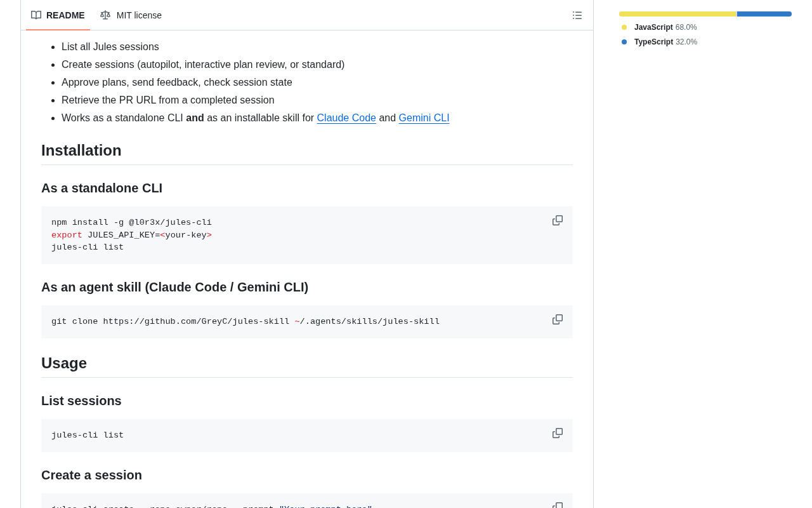This screenshot has height=508, width=812.
Task: Click the MIT license scale icon
Action: click(x=105, y=15)
